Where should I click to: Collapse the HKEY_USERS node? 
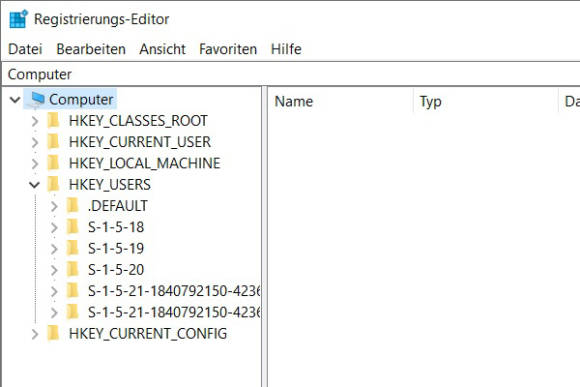pos(34,185)
